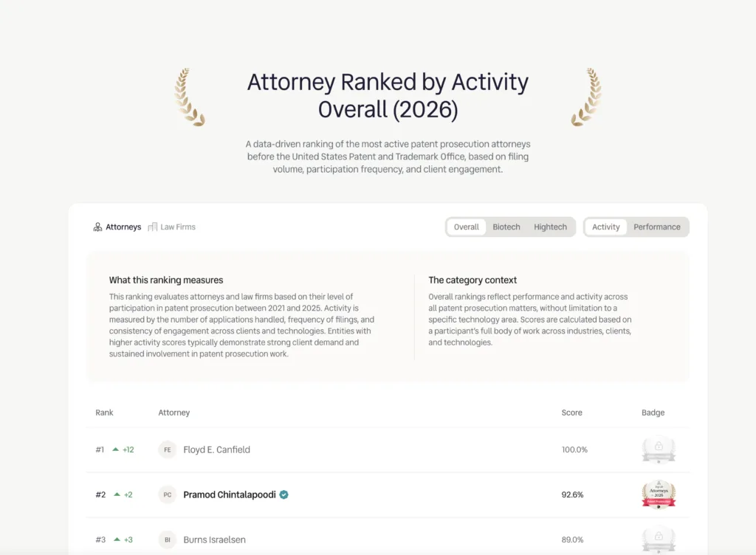Click the Attorneys people icon
Image resolution: width=756 pixels, height=555 pixels.
97,227
